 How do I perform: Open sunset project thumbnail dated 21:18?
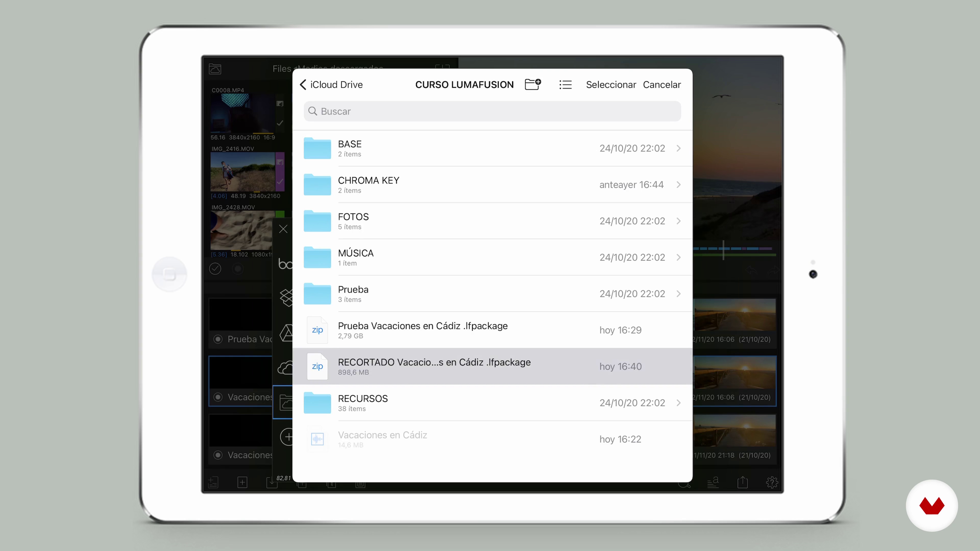734,431
